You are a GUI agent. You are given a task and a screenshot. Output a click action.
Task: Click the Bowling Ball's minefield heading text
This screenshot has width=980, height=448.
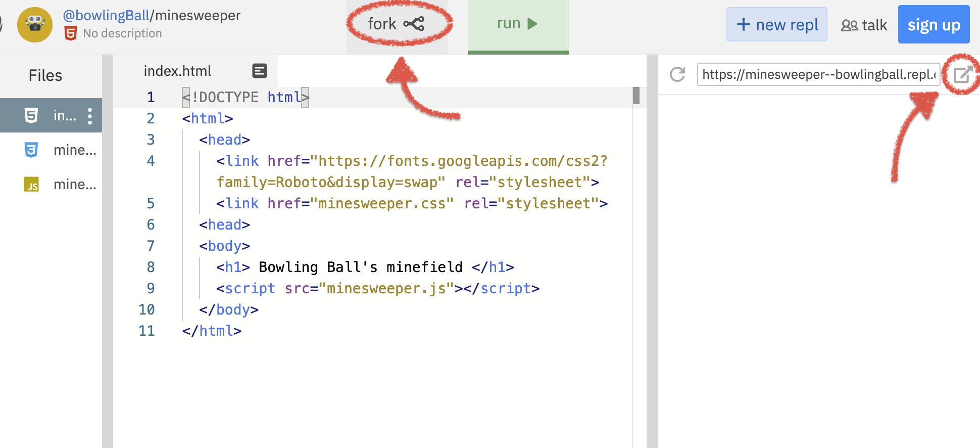(x=361, y=267)
